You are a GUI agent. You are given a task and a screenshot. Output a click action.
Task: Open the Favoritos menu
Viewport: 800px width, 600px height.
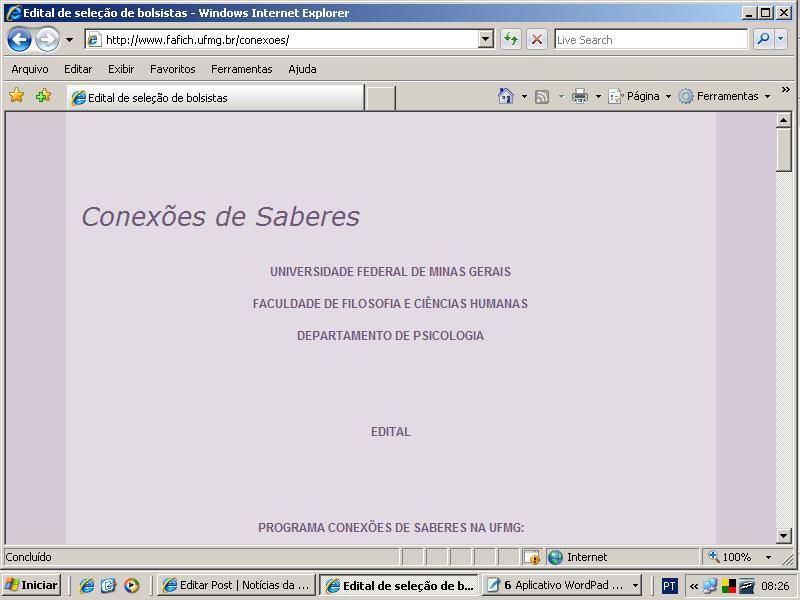(172, 69)
